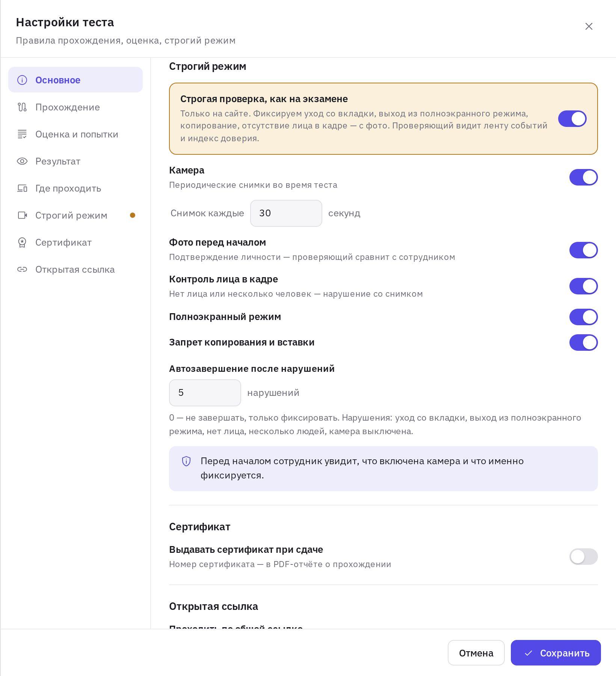
Task: Click the shield info icon in notice banner
Action: pyautogui.click(x=186, y=461)
